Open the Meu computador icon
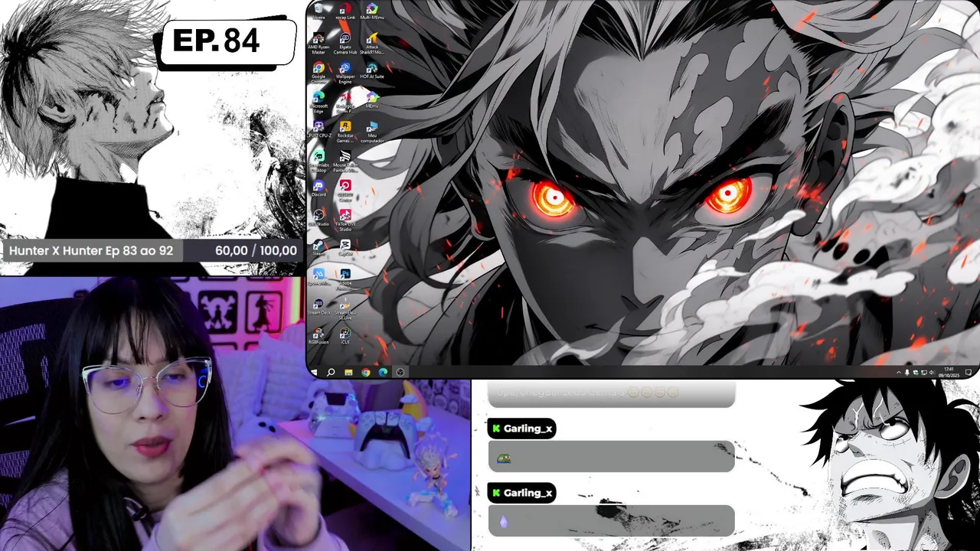Image resolution: width=980 pixels, height=551 pixels. pyautogui.click(x=372, y=131)
